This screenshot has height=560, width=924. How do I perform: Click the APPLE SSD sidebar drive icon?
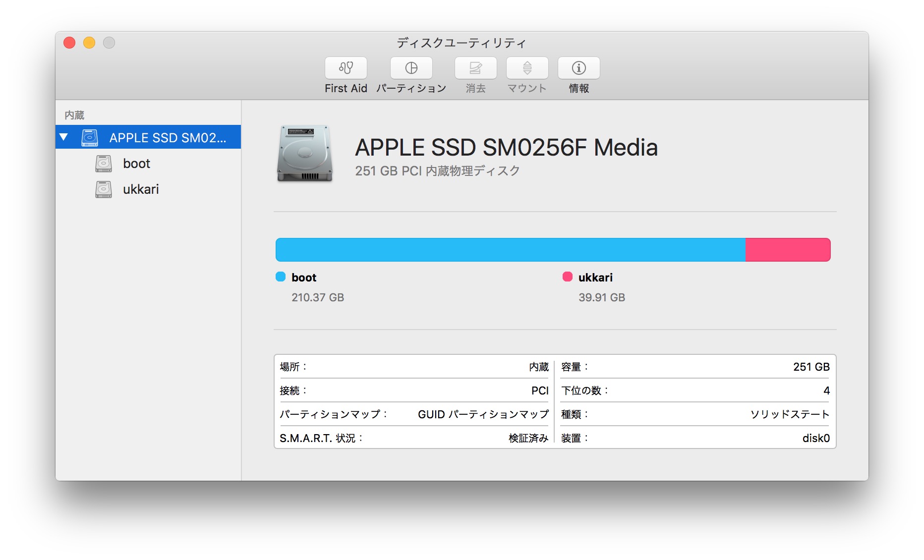pyautogui.click(x=90, y=137)
